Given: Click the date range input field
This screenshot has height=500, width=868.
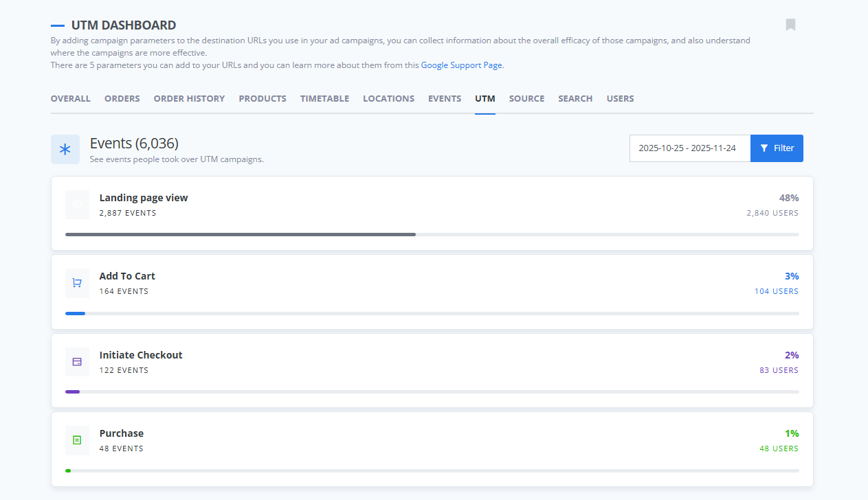Looking at the screenshot, I should click(690, 148).
